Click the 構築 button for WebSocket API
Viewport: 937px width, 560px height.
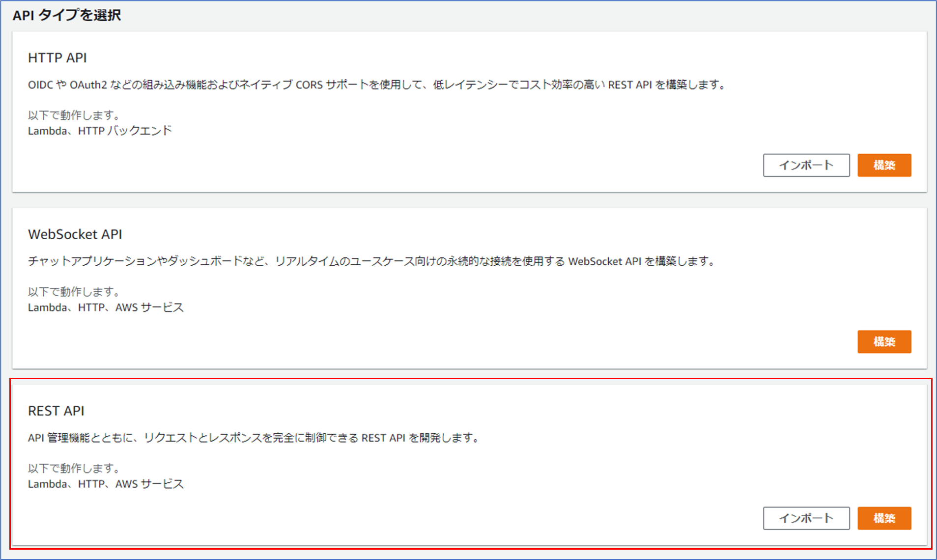tap(883, 341)
